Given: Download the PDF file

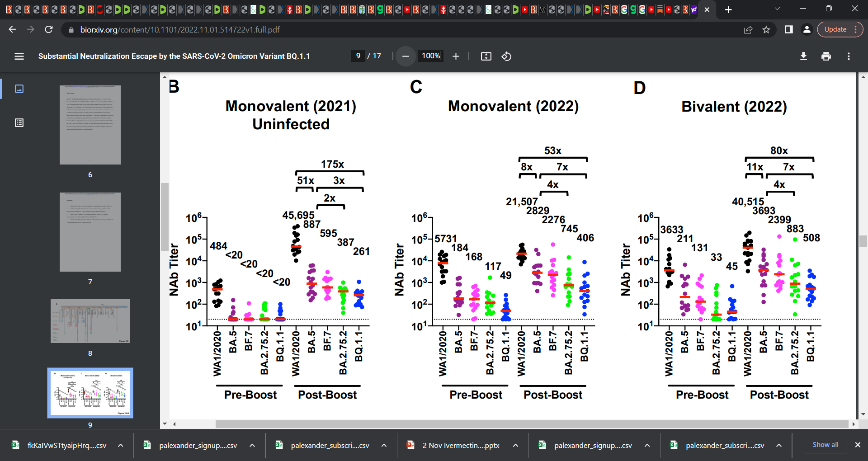Looking at the screenshot, I should (803, 56).
